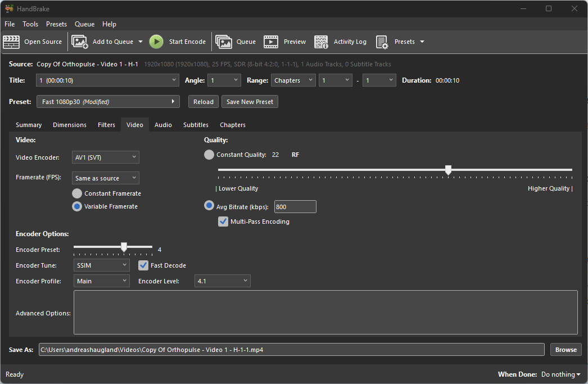This screenshot has width=588, height=384.
Task: Switch to the Chapters tab
Action: pyautogui.click(x=233, y=125)
